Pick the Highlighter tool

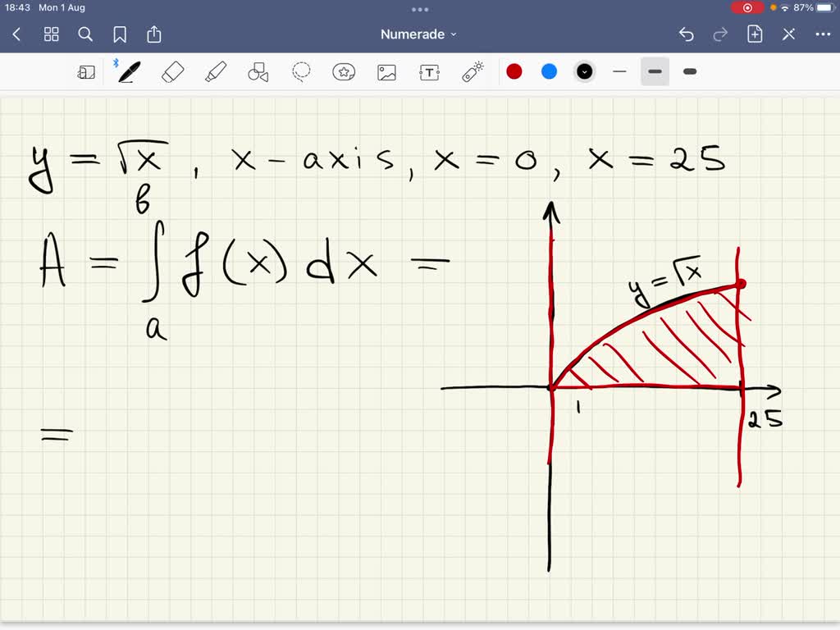pyautogui.click(x=214, y=71)
